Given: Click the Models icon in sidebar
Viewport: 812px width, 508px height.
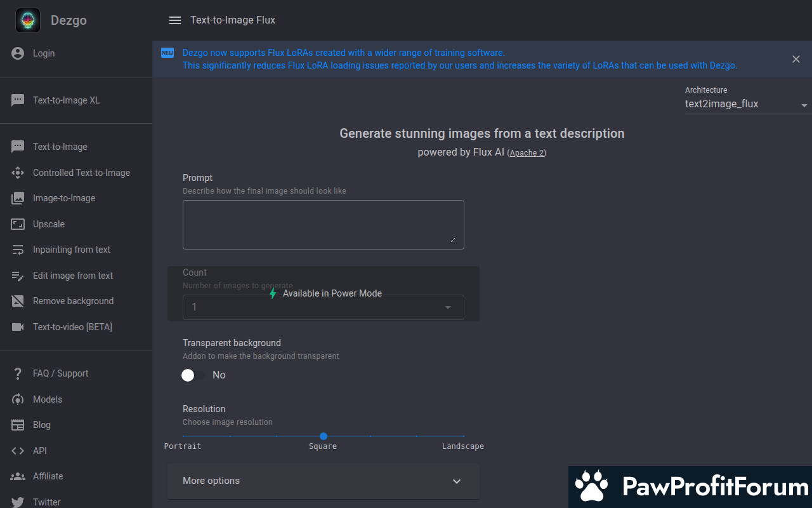Looking at the screenshot, I should coord(18,399).
